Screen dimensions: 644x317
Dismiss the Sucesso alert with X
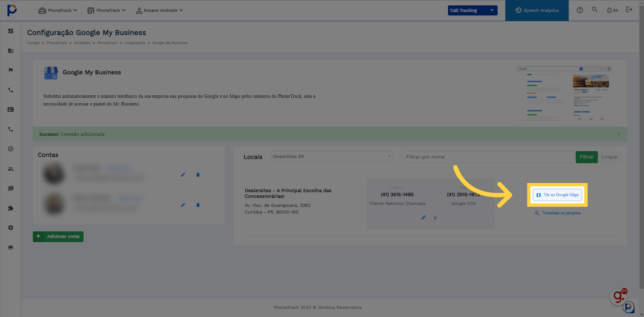(x=618, y=134)
